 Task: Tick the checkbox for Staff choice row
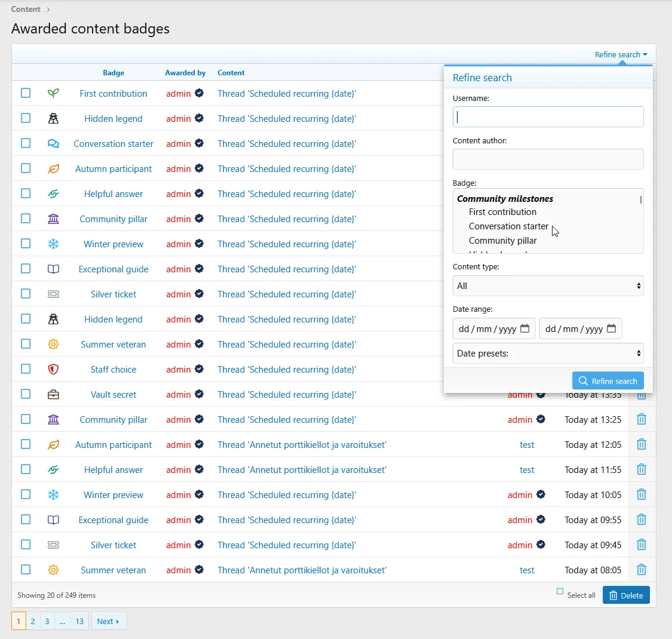pyautogui.click(x=26, y=369)
